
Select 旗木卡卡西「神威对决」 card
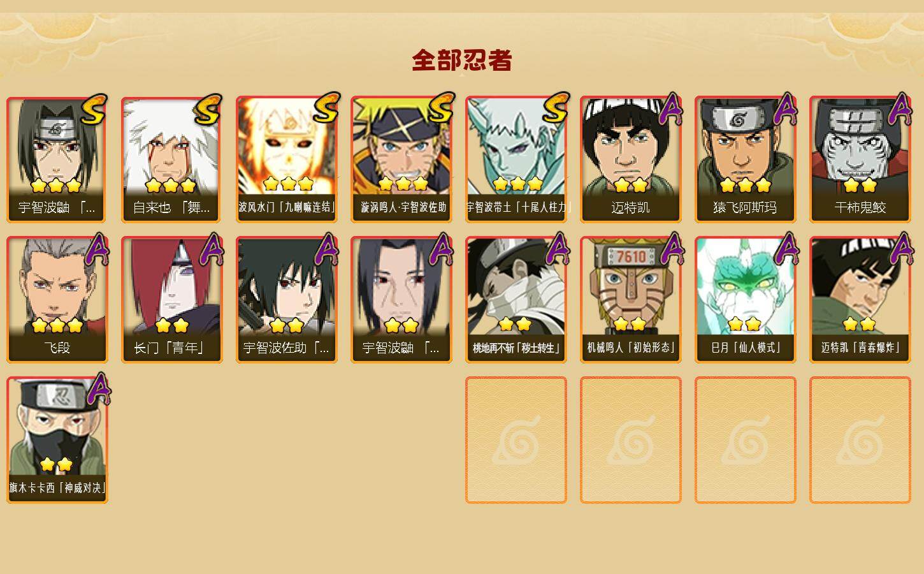pos(57,440)
